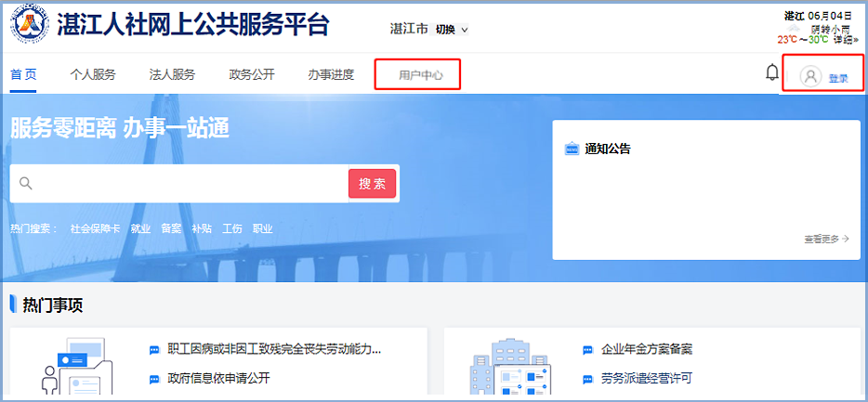Image resolution: width=868 pixels, height=402 pixels.
Task: Select hot search keyword 社会保障卡
Action: [96, 228]
